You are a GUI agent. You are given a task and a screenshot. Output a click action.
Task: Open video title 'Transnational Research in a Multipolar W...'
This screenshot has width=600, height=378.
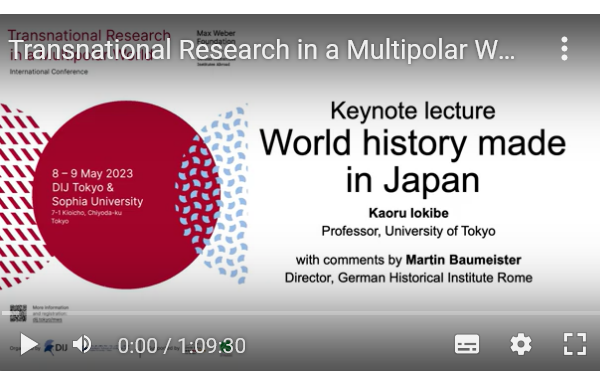[x=261, y=49]
